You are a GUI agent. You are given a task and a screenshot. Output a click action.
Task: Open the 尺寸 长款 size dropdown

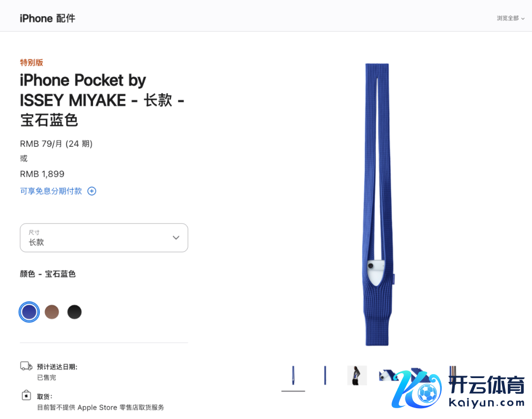[x=104, y=238]
